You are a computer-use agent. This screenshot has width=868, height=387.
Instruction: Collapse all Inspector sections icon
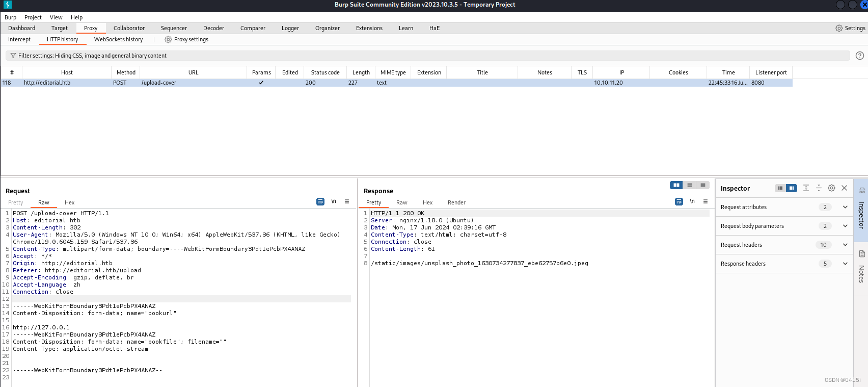[x=819, y=188]
